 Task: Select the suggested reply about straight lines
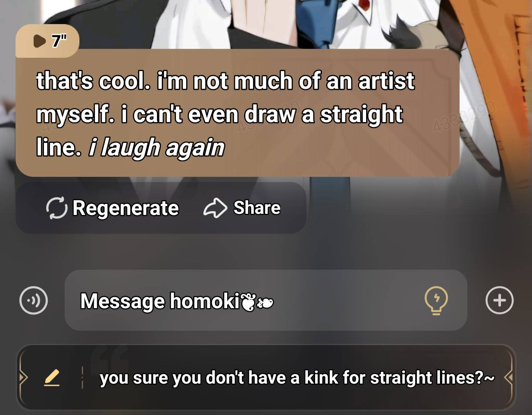pos(297,378)
